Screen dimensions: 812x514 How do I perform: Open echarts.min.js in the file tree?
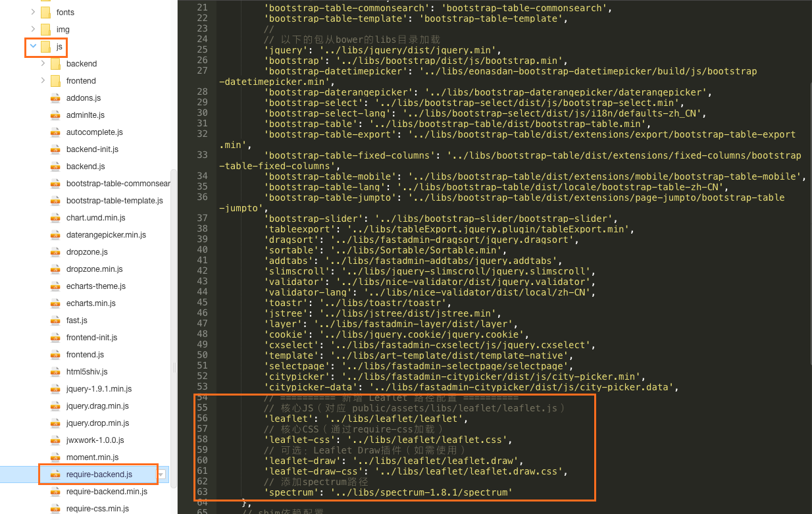[91, 303]
